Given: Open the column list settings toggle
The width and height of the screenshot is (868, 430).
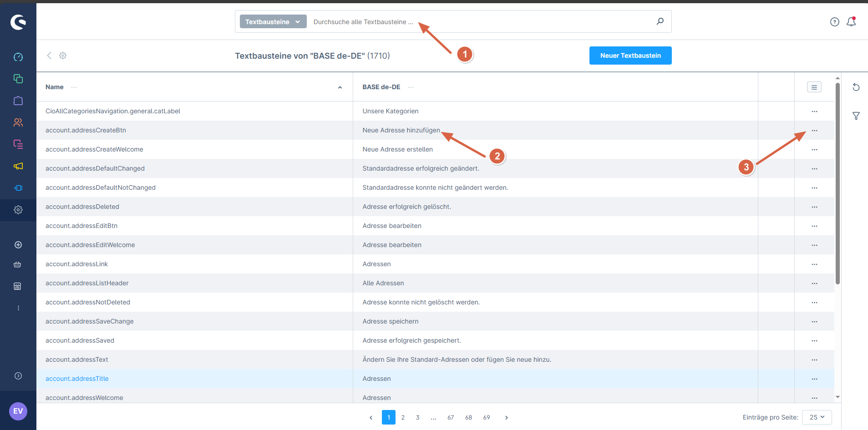Looking at the screenshot, I should (x=814, y=87).
